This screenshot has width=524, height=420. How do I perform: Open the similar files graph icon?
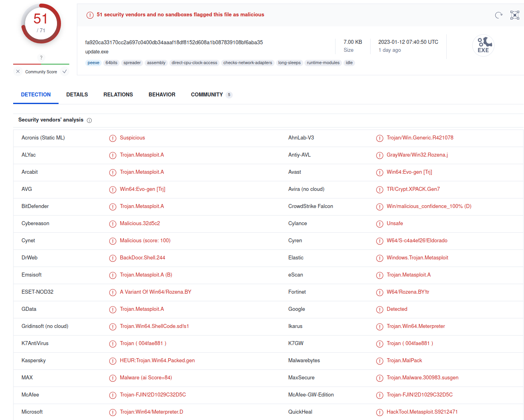pos(515,15)
